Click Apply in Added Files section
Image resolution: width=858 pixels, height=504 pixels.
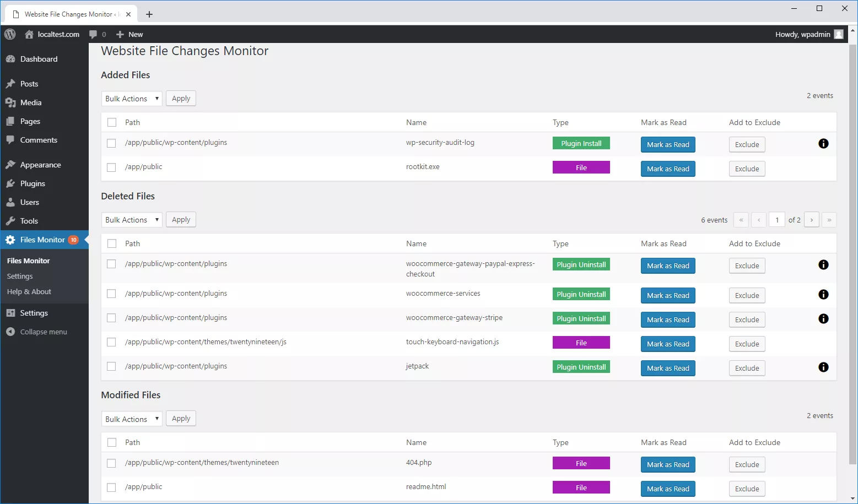[181, 98]
